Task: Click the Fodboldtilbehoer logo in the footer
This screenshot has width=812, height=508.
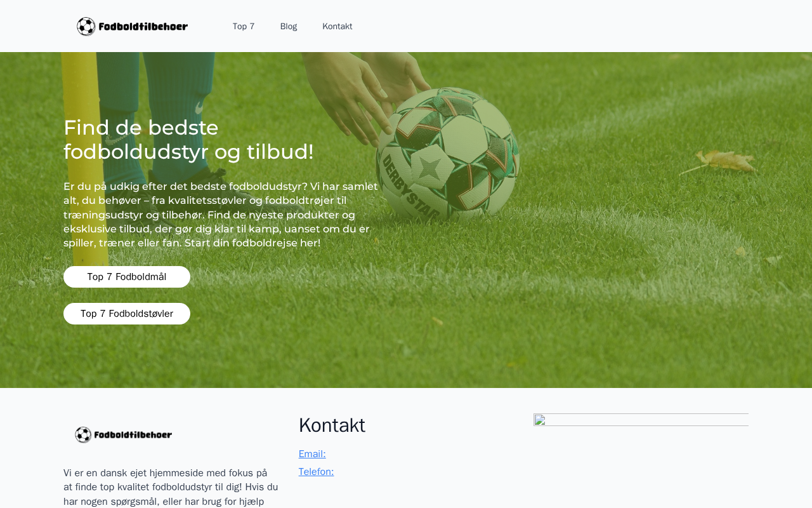Action: (123, 435)
